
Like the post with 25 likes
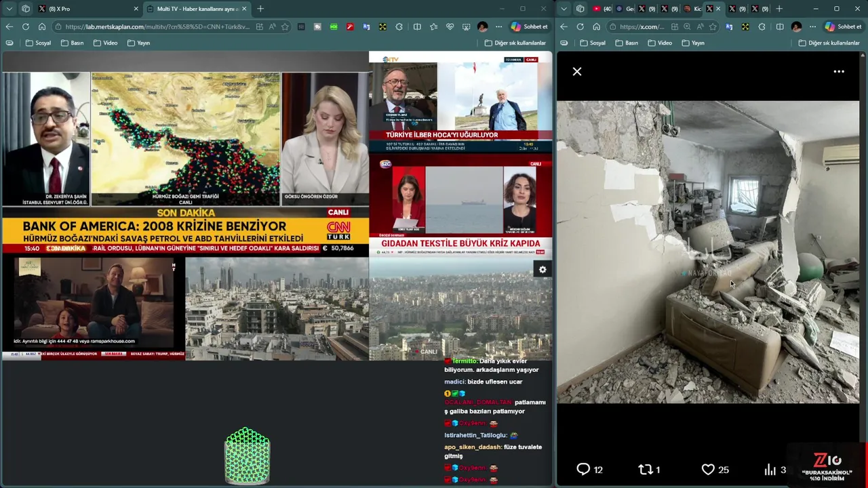point(708,469)
